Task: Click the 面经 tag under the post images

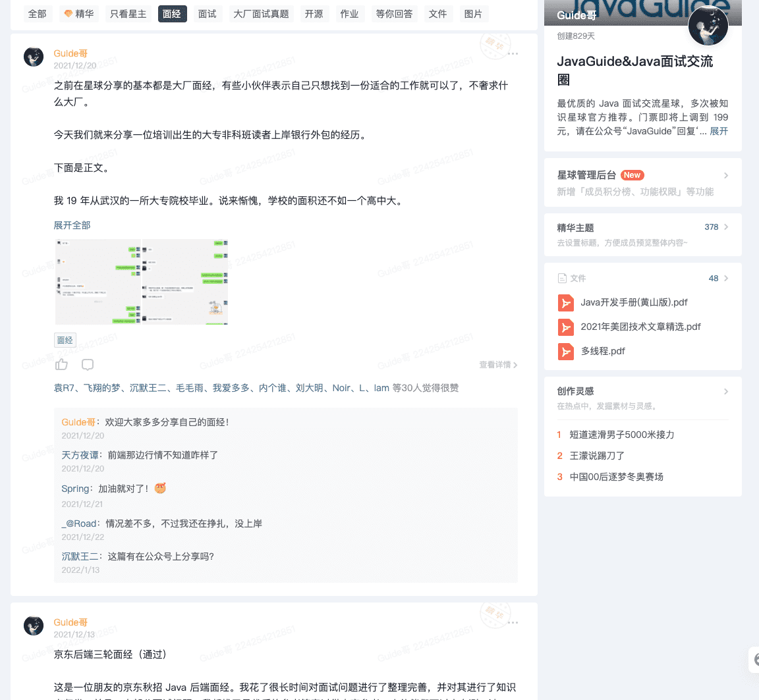Action: pos(65,340)
